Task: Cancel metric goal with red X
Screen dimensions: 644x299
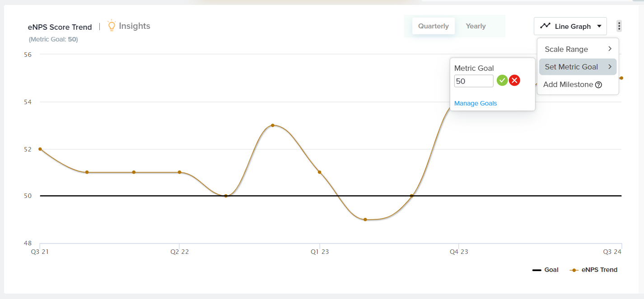Action: click(514, 80)
